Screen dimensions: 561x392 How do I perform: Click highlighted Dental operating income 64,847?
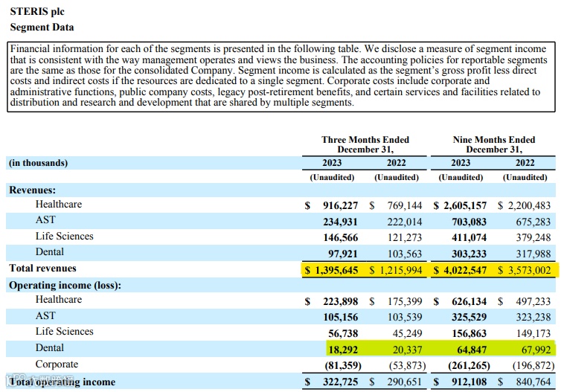472,350
